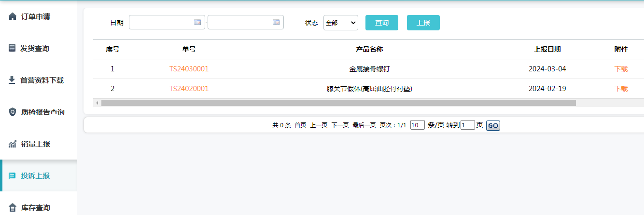Viewport: 644px width, 215px height.
Task: Click the date cell 2024-02-19
Action: pos(547,89)
